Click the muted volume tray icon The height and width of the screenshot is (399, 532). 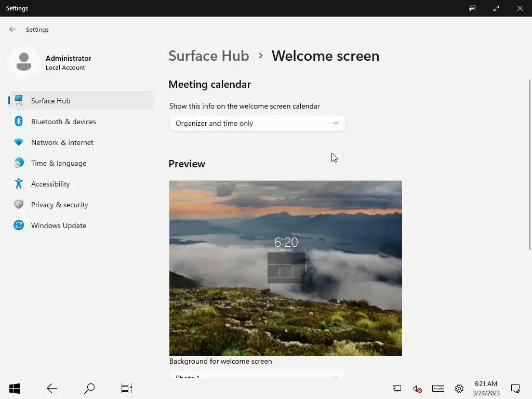click(417, 389)
